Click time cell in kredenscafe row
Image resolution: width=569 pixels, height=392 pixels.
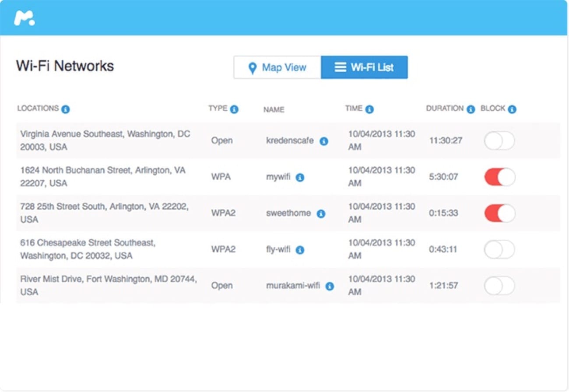click(x=382, y=140)
